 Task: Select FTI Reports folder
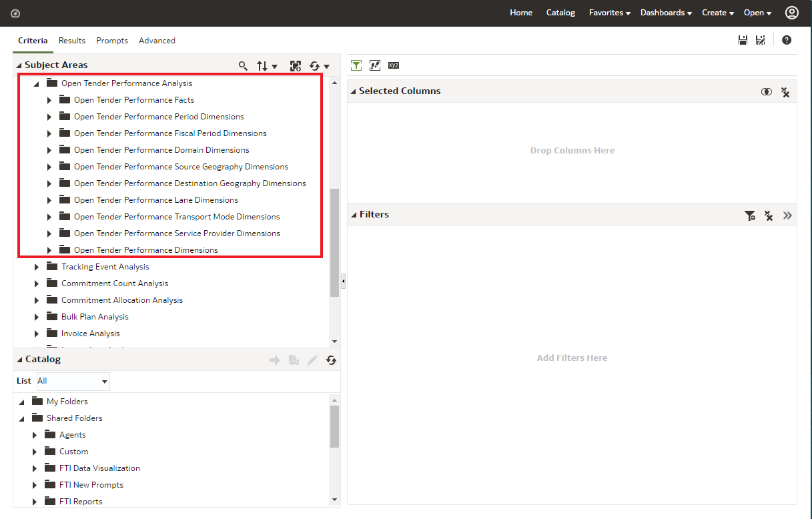click(81, 502)
